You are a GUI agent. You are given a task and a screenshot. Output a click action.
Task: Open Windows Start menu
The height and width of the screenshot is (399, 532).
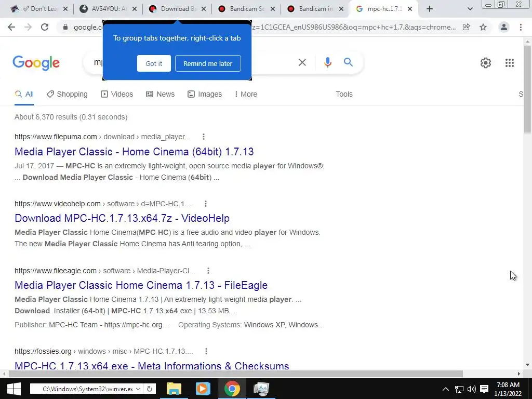[x=14, y=389]
